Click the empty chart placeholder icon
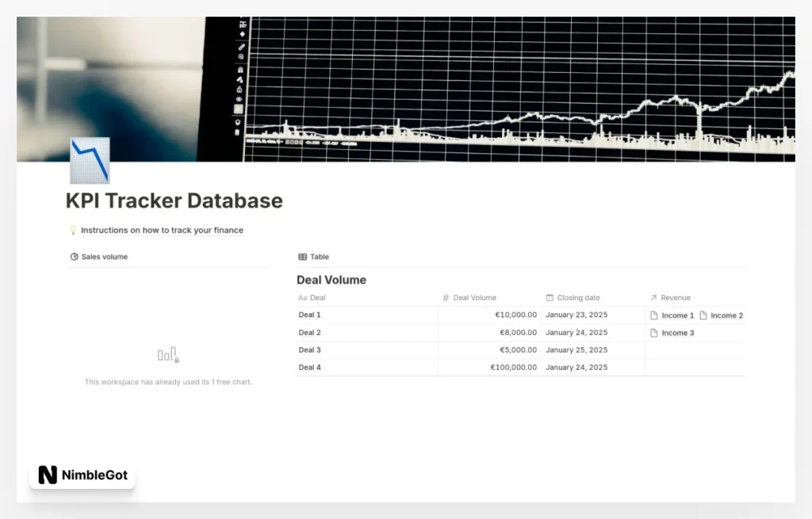The height and width of the screenshot is (519, 812). 168,355
